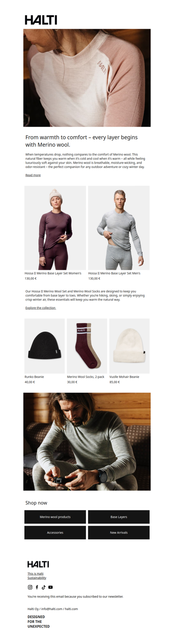The width and height of the screenshot is (174, 644).
Task: Open the Facebook icon in footer
Action: pyautogui.click(x=37, y=587)
